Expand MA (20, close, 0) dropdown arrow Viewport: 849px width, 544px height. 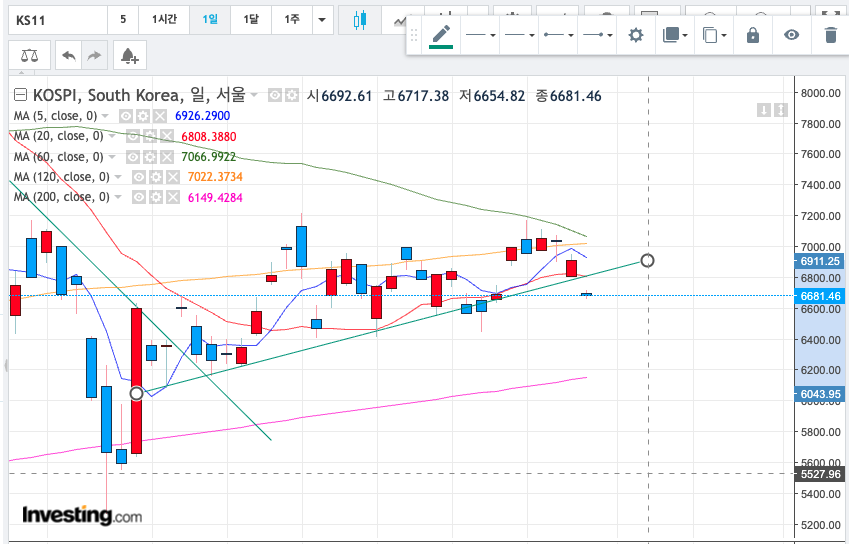coord(112,136)
